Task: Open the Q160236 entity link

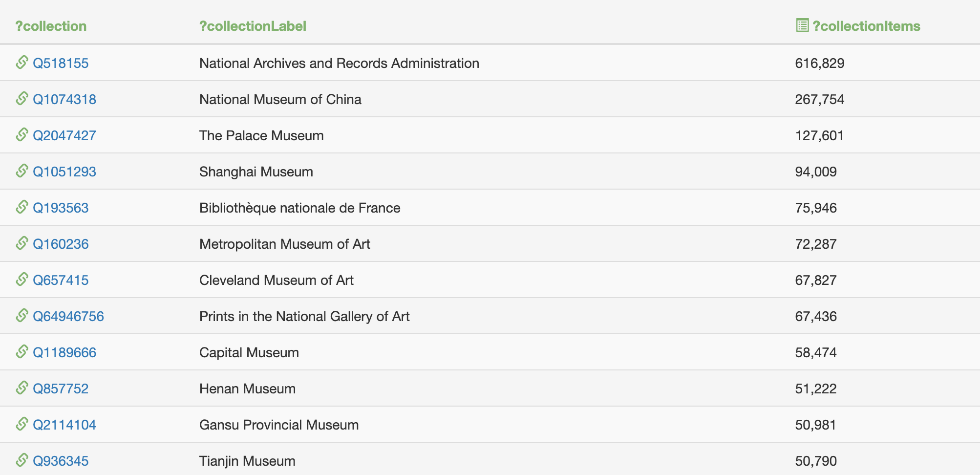Action: coord(61,244)
